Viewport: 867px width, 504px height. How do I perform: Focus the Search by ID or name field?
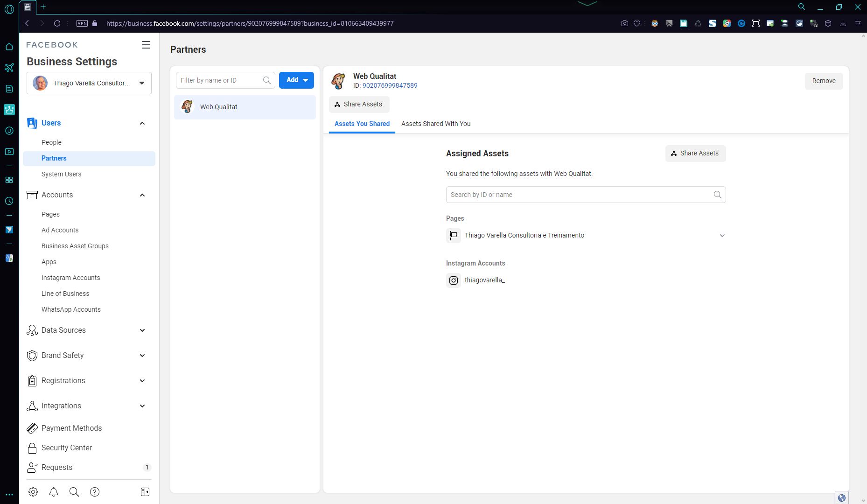click(586, 195)
